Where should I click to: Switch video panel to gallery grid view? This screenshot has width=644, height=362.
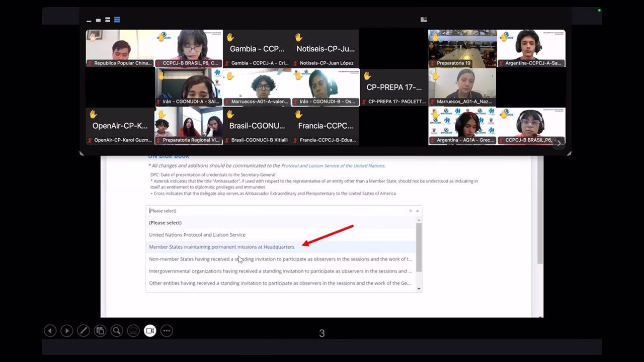[x=117, y=20]
